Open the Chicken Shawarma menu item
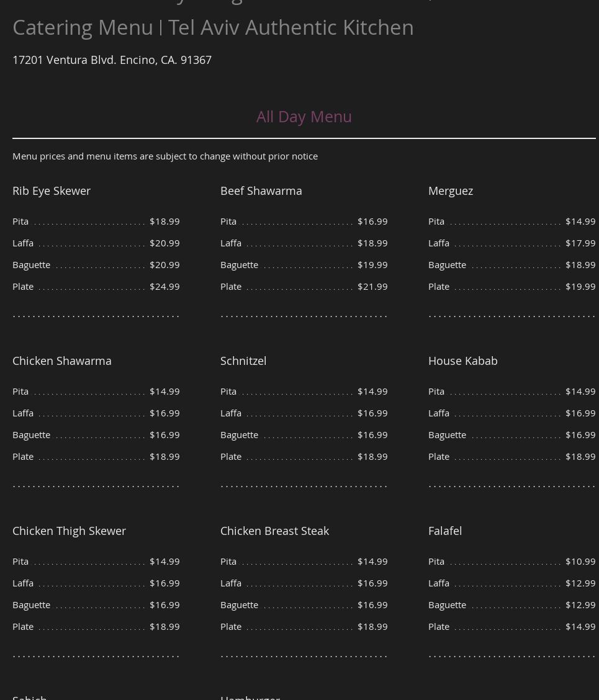The width and height of the screenshot is (599, 700). (62, 361)
